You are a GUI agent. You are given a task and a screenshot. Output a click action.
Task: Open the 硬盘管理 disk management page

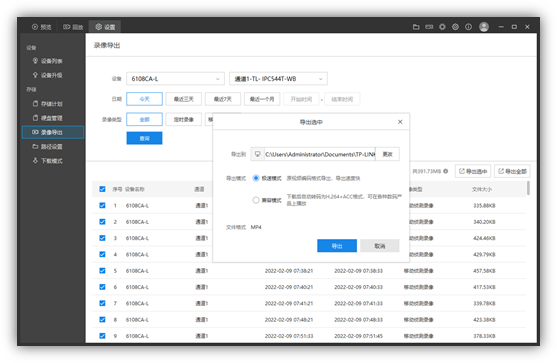[x=48, y=118]
